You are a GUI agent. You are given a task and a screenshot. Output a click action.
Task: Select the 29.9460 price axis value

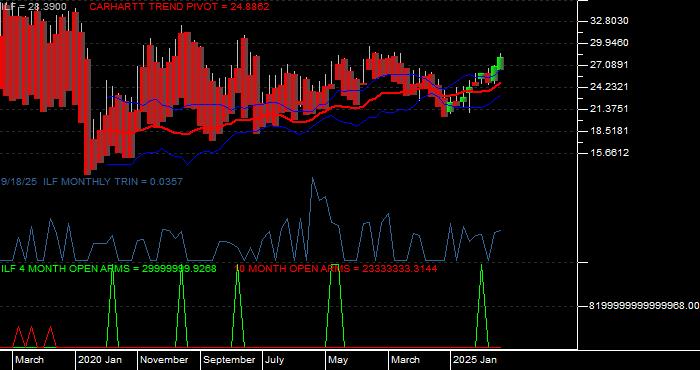609,43
